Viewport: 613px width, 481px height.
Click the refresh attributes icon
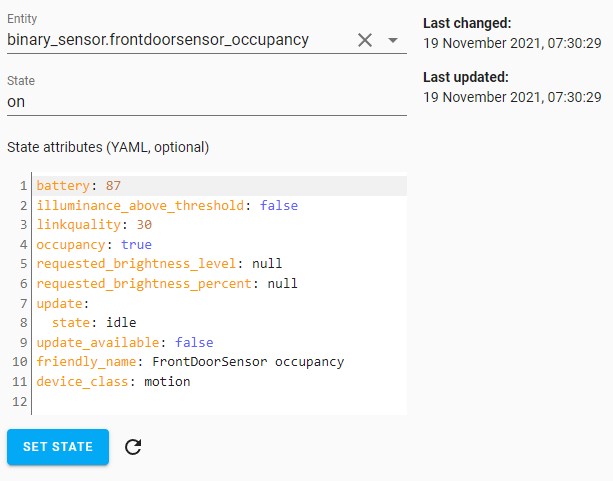coord(133,447)
